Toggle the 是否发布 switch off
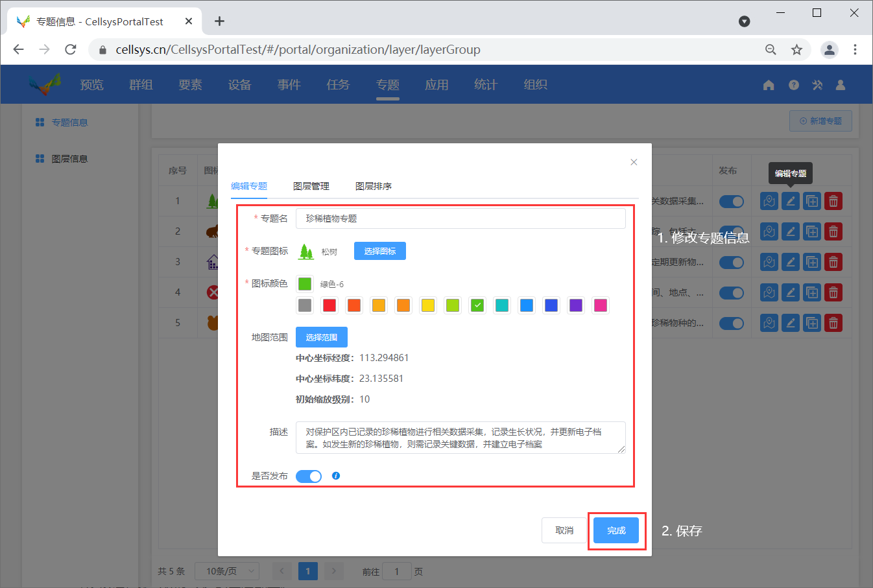Screen dimensions: 873x588 [309, 476]
